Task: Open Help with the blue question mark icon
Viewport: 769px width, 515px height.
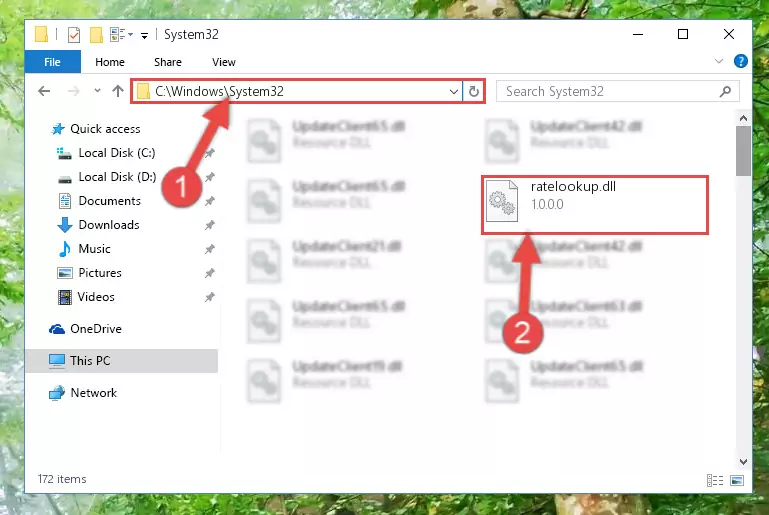Action: 741,61
